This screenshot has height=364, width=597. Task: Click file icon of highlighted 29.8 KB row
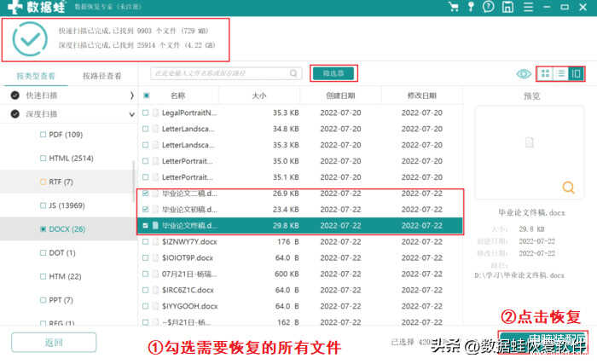pyautogui.click(x=155, y=225)
